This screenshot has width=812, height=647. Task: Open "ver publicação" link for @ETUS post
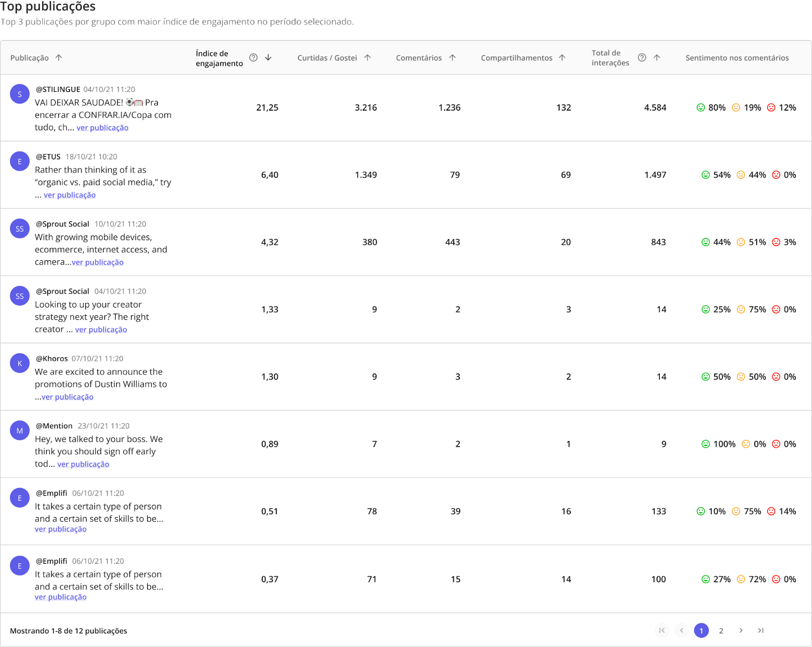[x=70, y=195]
